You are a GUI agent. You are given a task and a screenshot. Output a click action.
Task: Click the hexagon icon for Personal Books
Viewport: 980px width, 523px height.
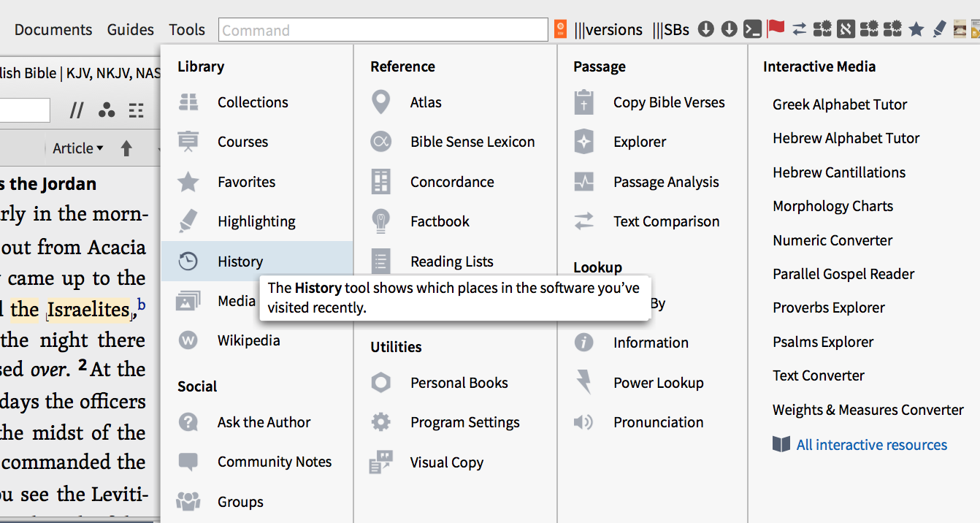(380, 382)
